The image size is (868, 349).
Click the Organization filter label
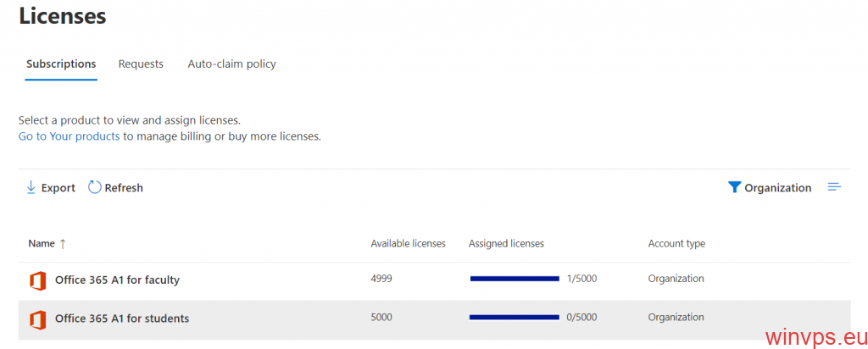click(777, 188)
